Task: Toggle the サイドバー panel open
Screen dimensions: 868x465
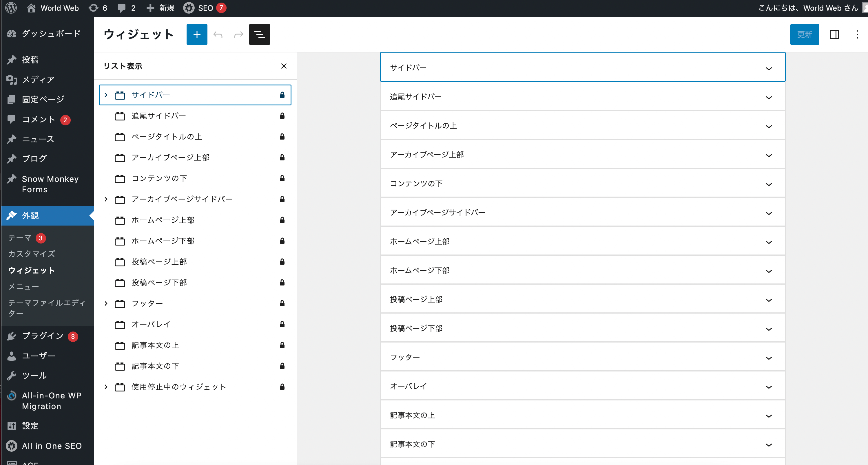Action: point(769,68)
